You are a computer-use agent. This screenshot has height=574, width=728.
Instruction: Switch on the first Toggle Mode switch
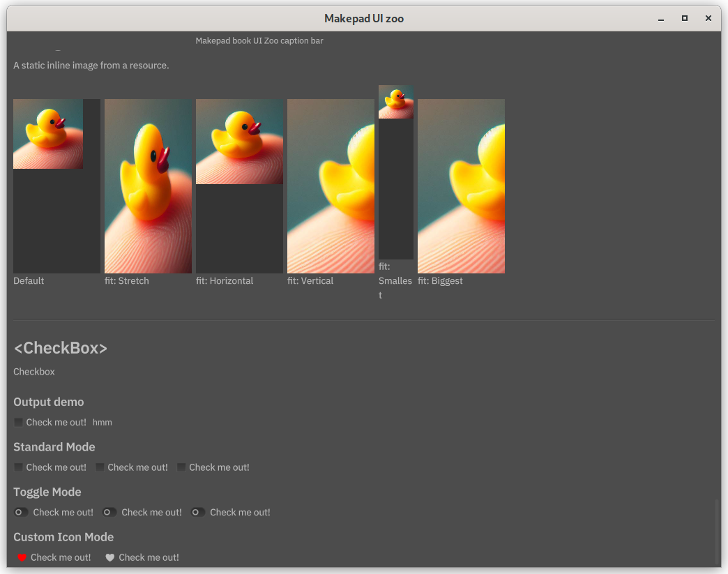tap(22, 512)
